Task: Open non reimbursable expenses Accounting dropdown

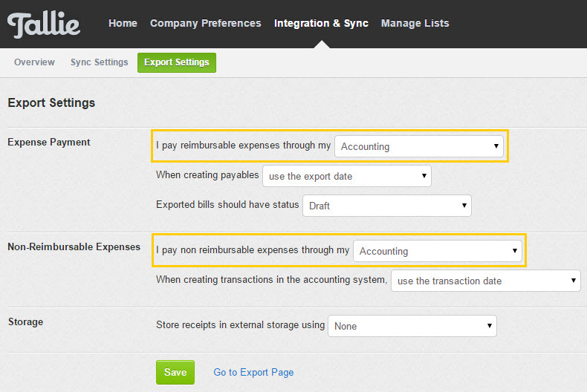Action: click(438, 251)
